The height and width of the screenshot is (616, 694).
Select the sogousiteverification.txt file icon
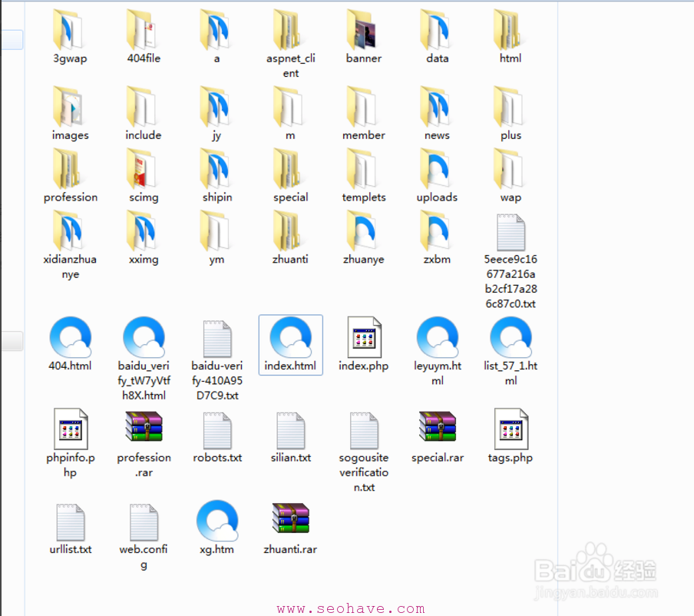[364, 430]
